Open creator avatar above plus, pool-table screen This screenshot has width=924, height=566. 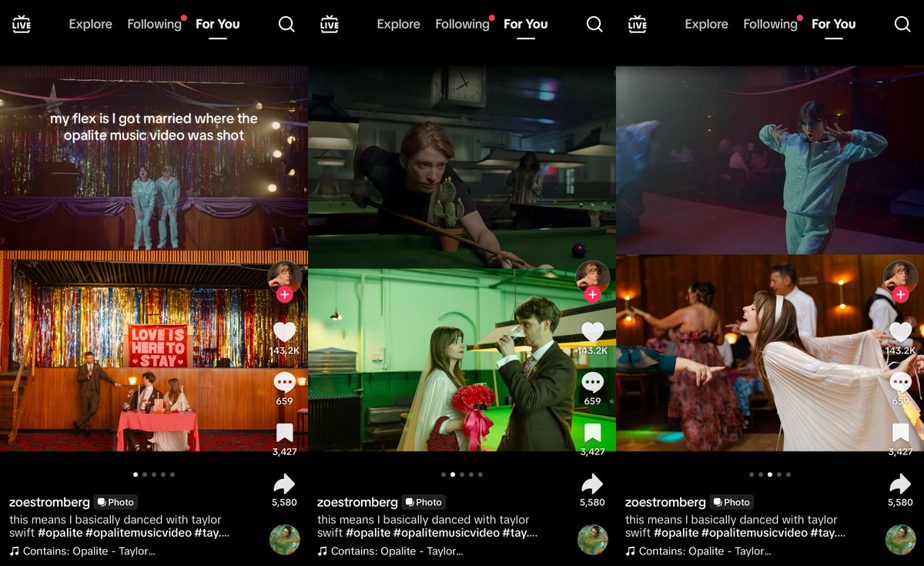click(592, 276)
